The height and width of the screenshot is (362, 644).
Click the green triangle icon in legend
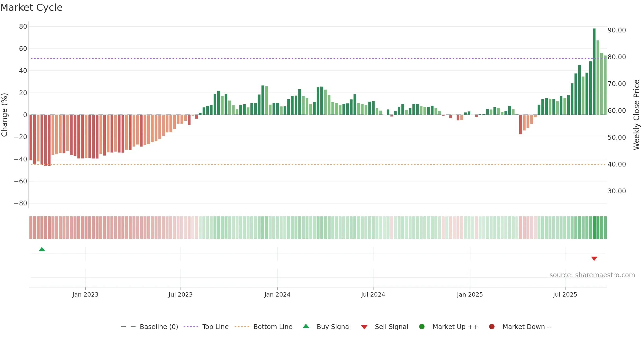(306, 326)
